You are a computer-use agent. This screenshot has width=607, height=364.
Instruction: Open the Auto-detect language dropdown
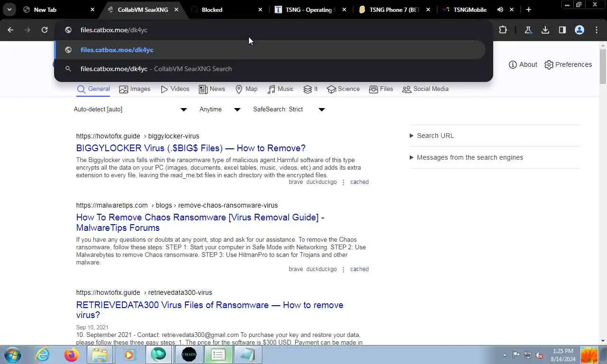(x=130, y=109)
